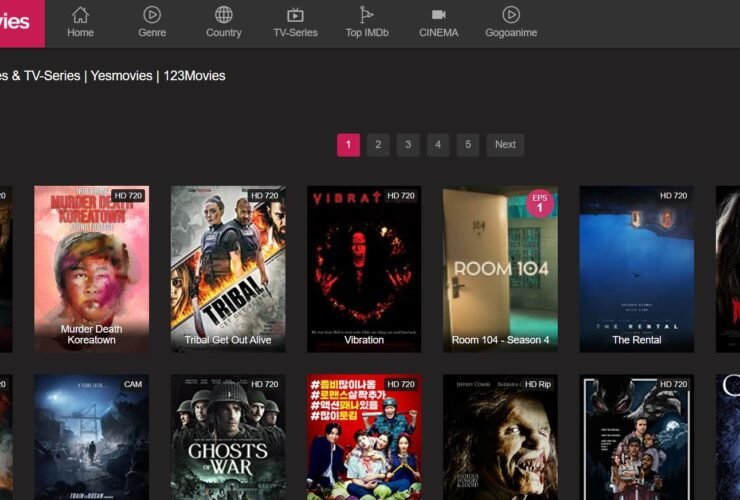Viewport: 740px width, 500px height.
Task: Open the Gogoanime menu label
Action: pyautogui.click(x=511, y=33)
